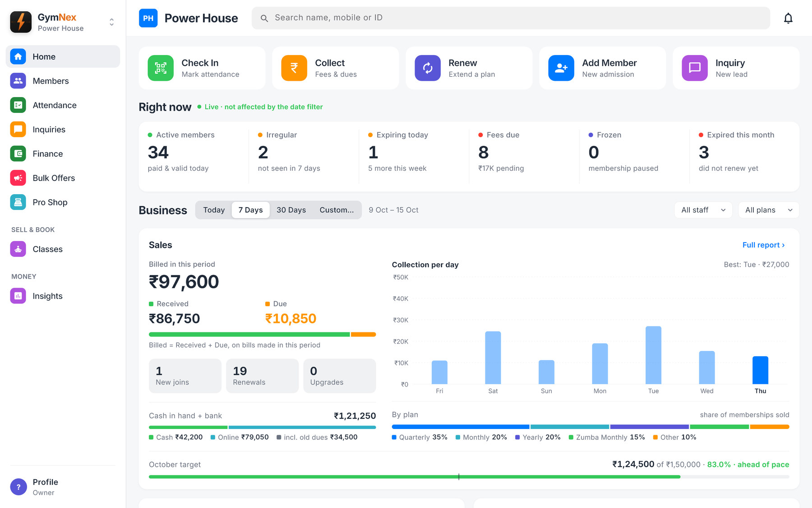Select the Custom... period tab
Viewport: 812px width, 508px height.
click(x=337, y=210)
